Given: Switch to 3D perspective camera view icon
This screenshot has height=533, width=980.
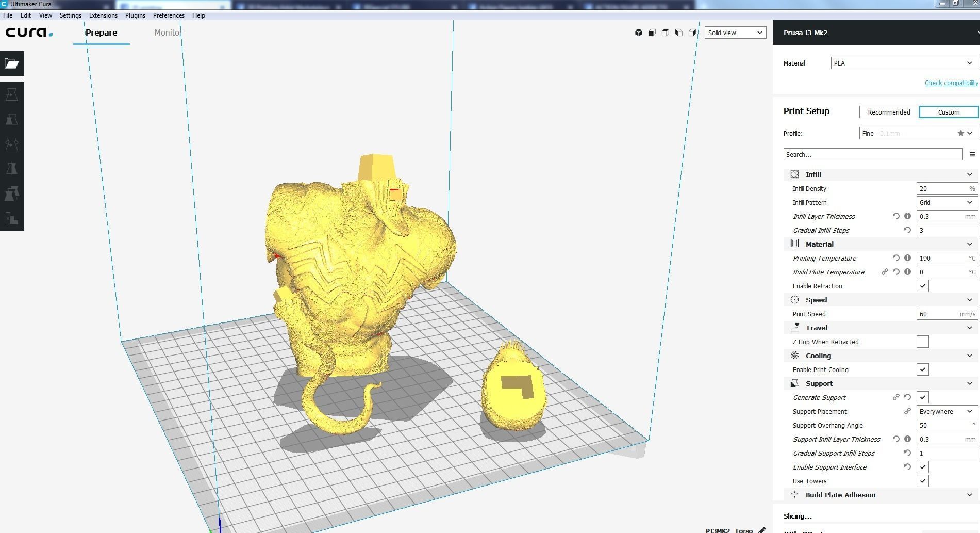Looking at the screenshot, I should pyautogui.click(x=639, y=33).
